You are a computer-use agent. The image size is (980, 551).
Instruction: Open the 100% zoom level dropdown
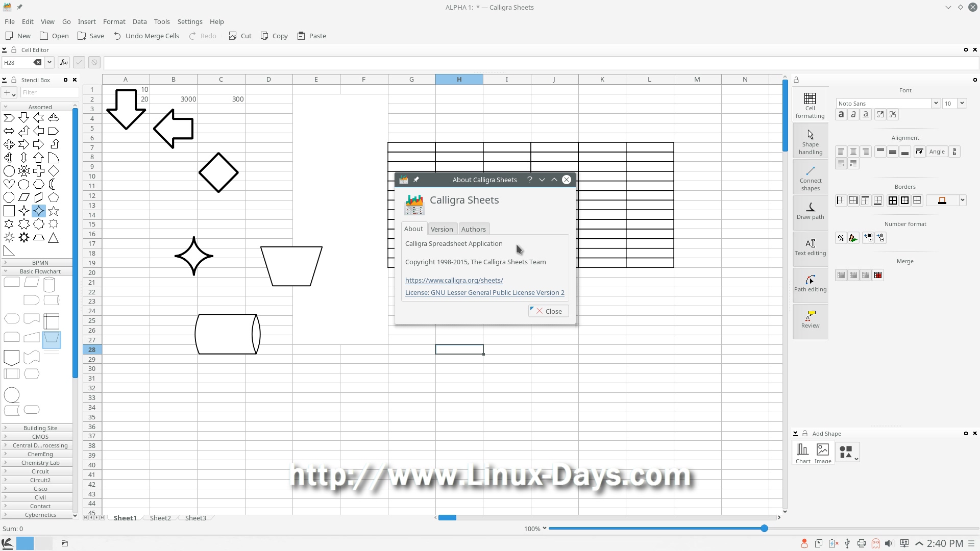tap(535, 529)
